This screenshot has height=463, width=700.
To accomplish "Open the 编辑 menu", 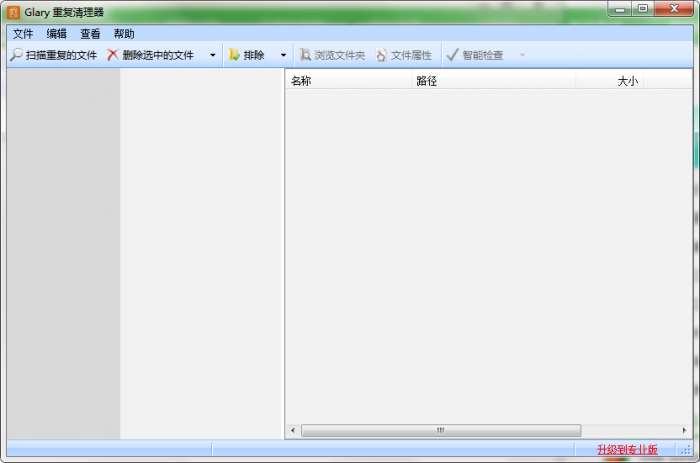I will (57, 34).
